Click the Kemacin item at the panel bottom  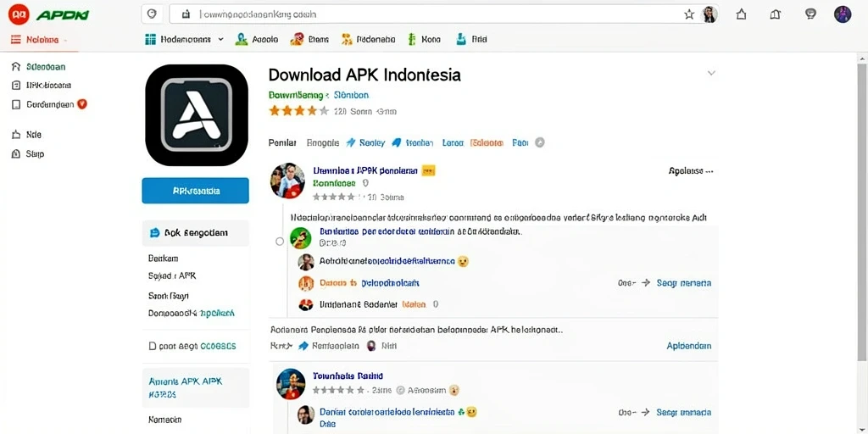[164, 420]
